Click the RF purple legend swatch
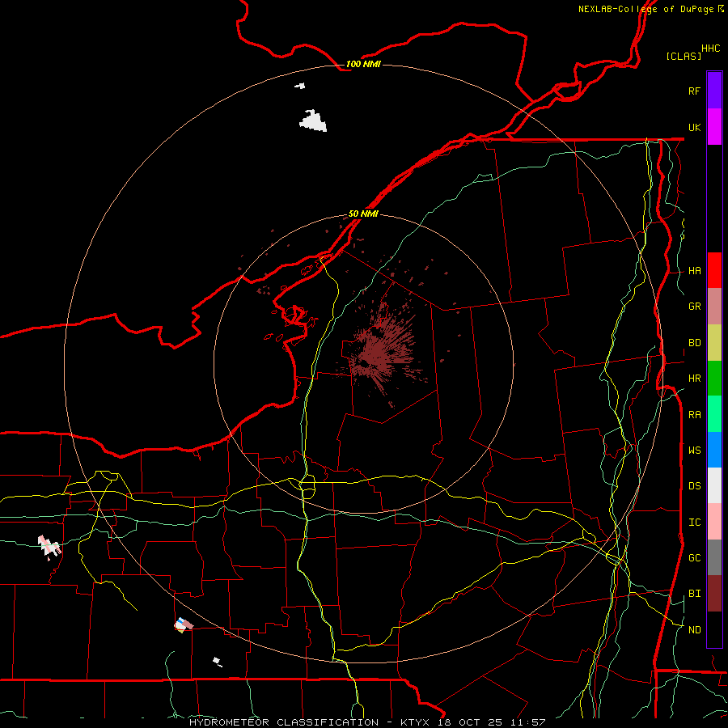The width and height of the screenshot is (728, 728). [714, 91]
